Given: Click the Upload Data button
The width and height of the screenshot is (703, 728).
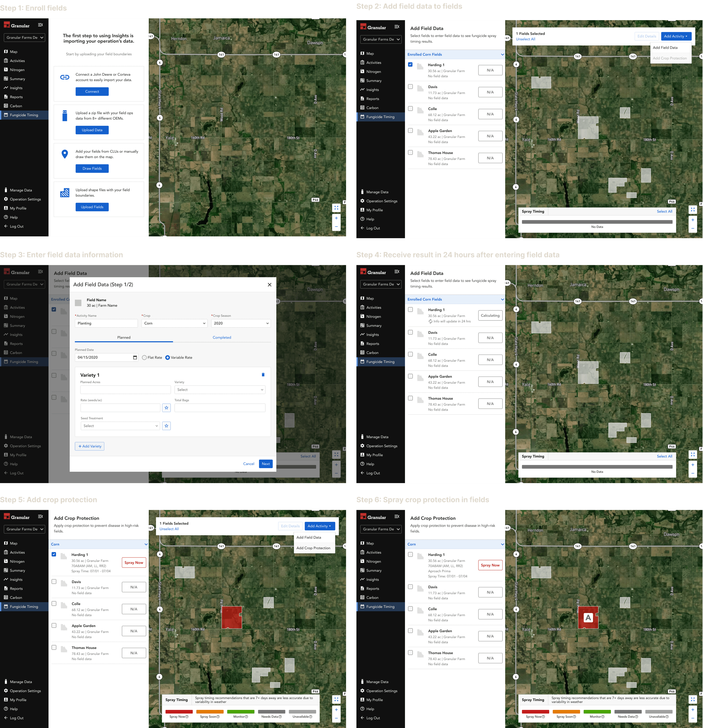Looking at the screenshot, I should (92, 130).
